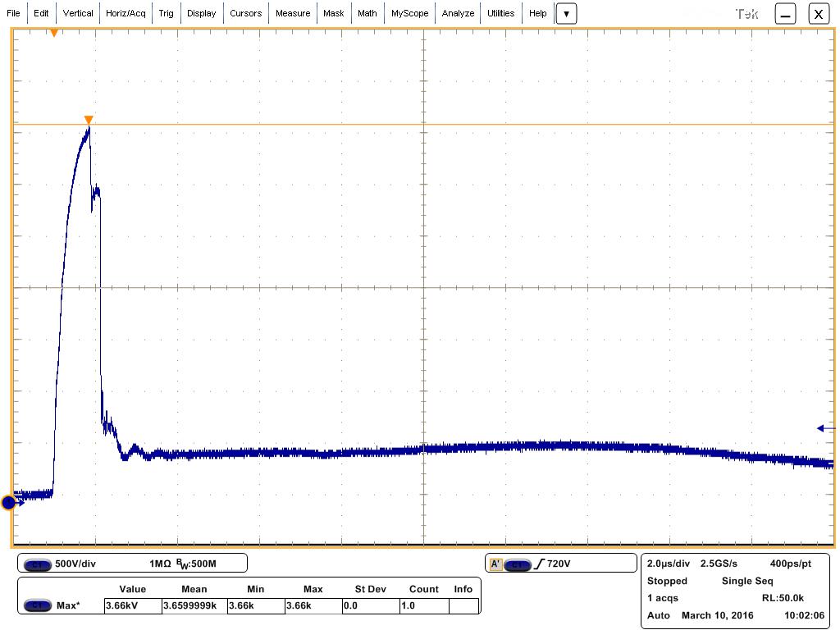The height and width of the screenshot is (630, 840).
Task: Open the Trig menu
Action: pyautogui.click(x=167, y=13)
